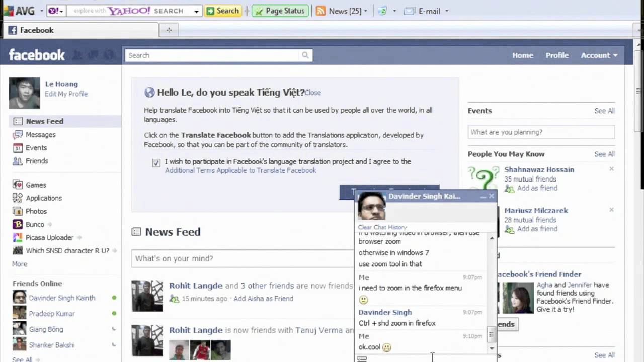See All events
The image size is (644, 362).
click(604, 111)
